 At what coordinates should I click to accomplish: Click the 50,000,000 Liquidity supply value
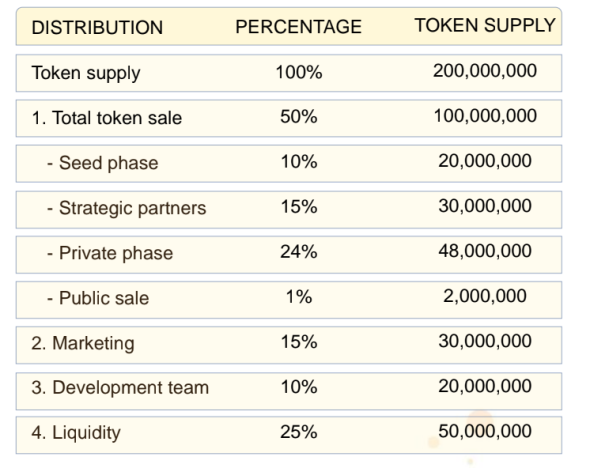[485, 431]
